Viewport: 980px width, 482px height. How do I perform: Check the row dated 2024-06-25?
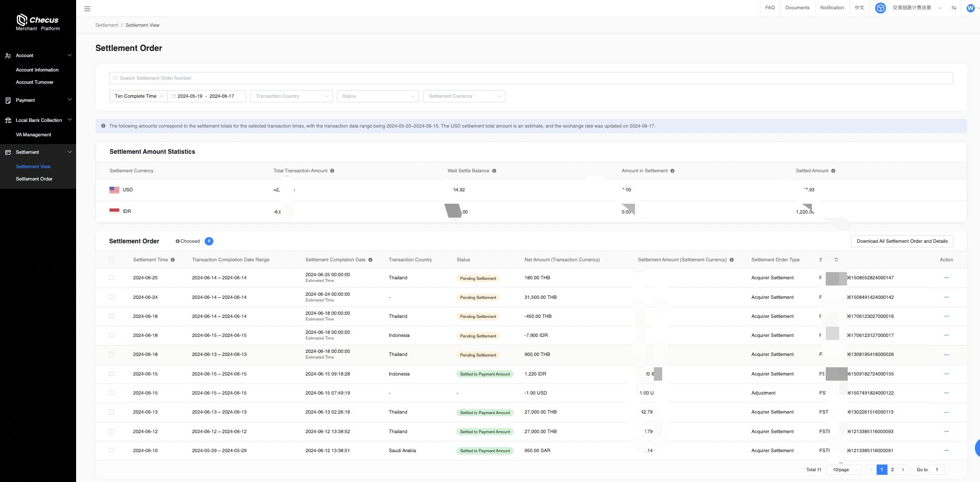pyautogui.click(x=112, y=278)
